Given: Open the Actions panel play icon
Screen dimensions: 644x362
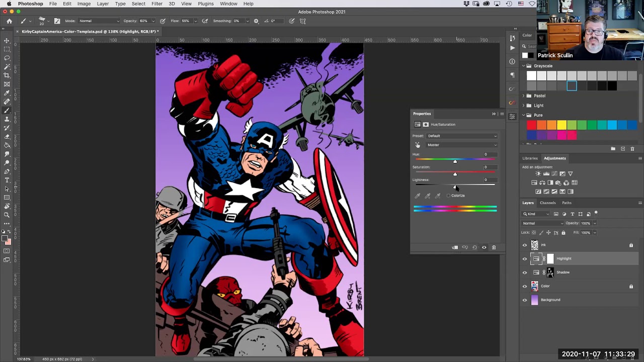Looking at the screenshot, I should (x=512, y=48).
